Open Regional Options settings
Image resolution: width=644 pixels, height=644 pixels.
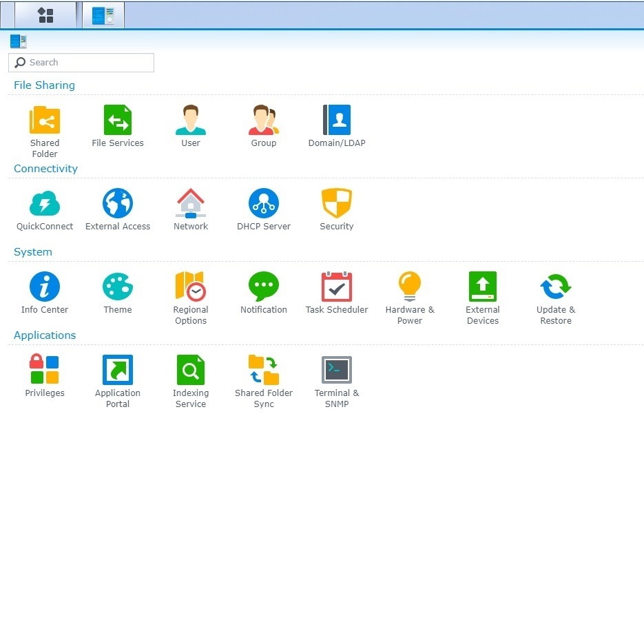[190, 286]
